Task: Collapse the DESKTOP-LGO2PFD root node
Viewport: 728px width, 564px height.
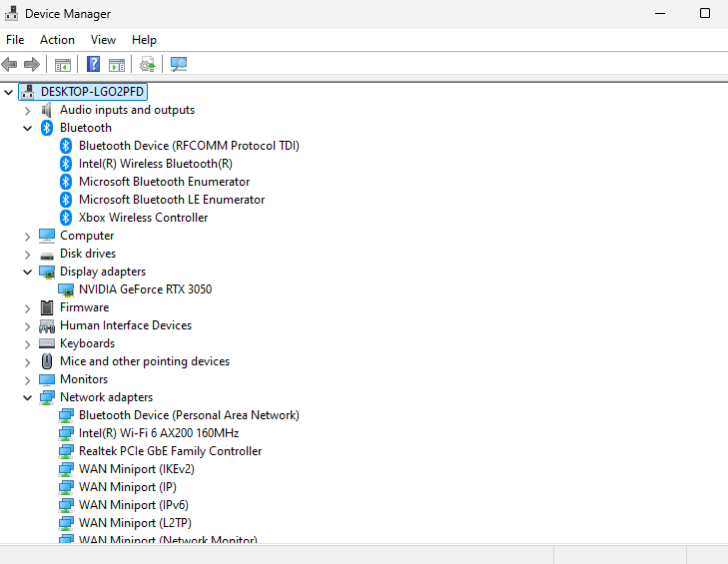Action: pyautogui.click(x=8, y=92)
